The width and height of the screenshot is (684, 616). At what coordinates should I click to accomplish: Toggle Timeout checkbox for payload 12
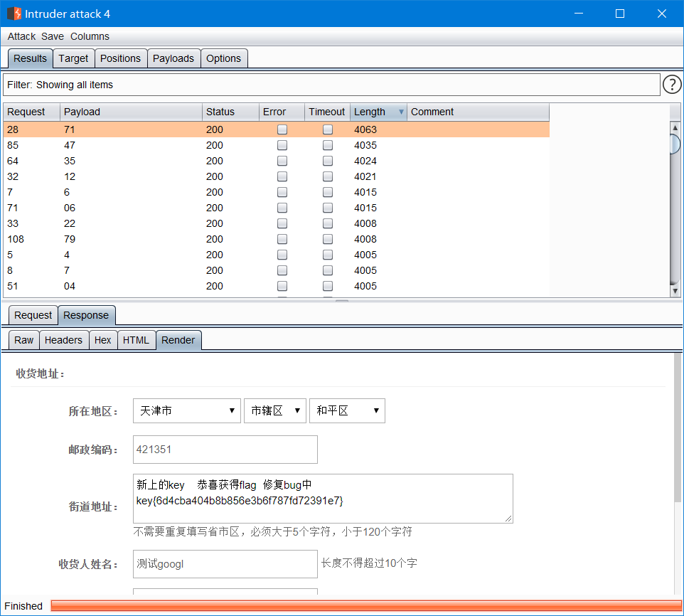(x=328, y=176)
